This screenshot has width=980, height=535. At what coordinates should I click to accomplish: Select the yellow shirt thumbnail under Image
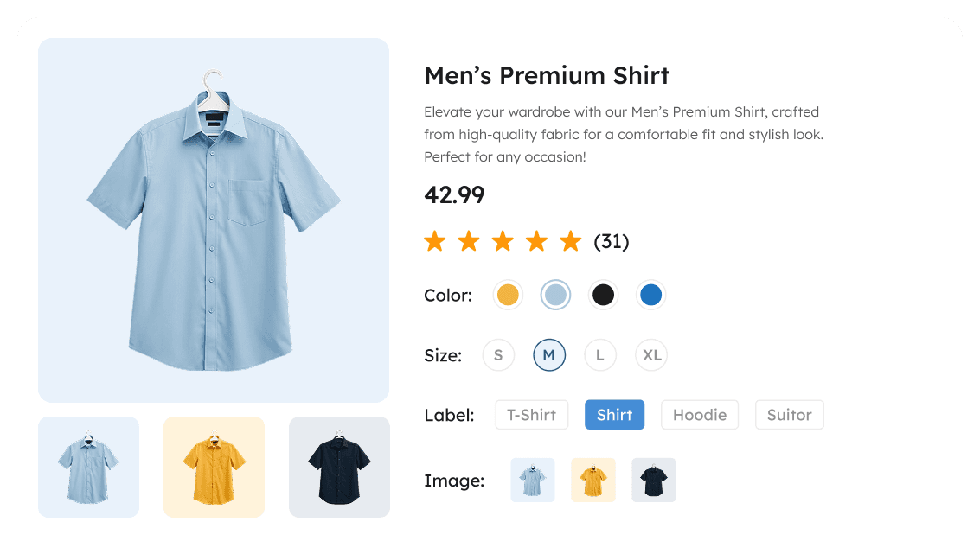(x=592, y=480)
